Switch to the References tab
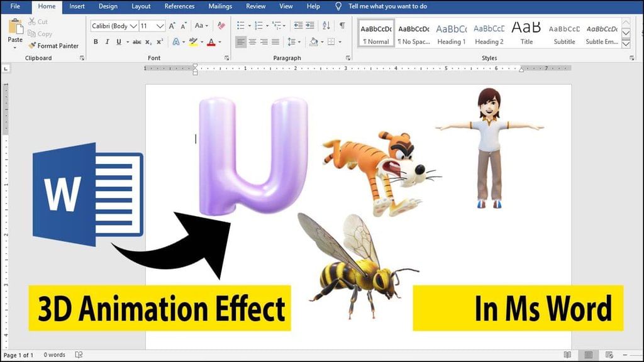644x362 pixels. pyautogui.click(x=179, y=6)
